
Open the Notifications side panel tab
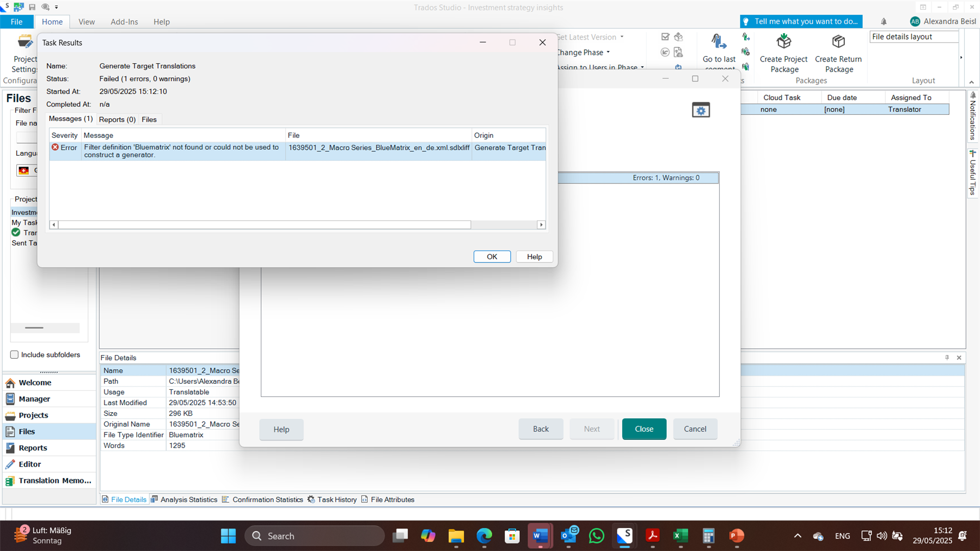pos(972,116)
